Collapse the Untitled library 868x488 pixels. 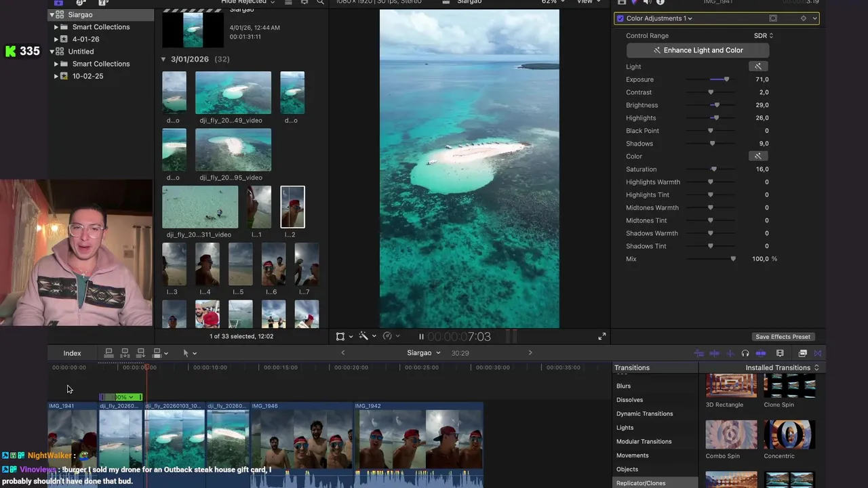pos(52,52)
